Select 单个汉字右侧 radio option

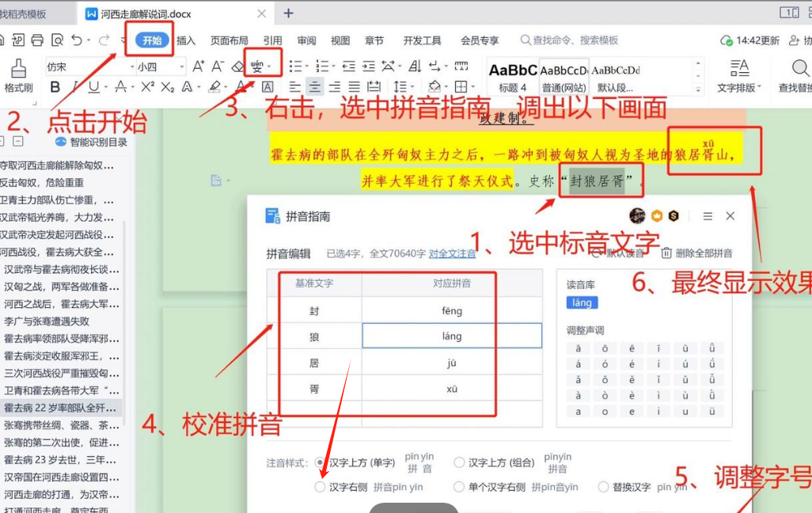(x=459, y=487)
